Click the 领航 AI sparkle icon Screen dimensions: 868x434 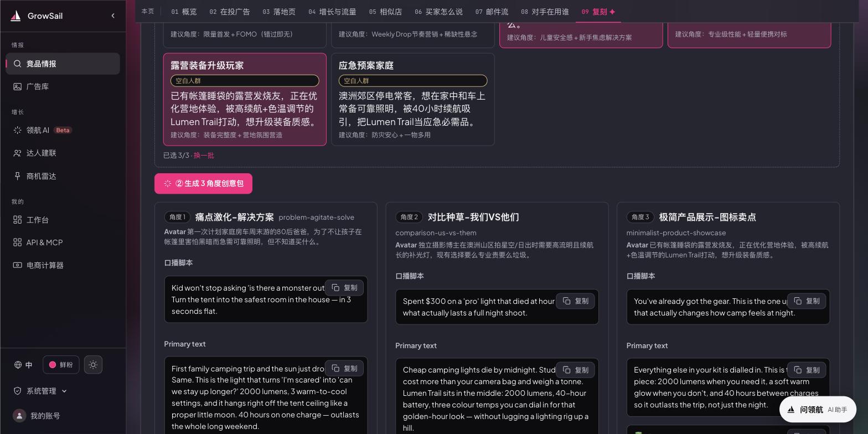coord(17,130)
